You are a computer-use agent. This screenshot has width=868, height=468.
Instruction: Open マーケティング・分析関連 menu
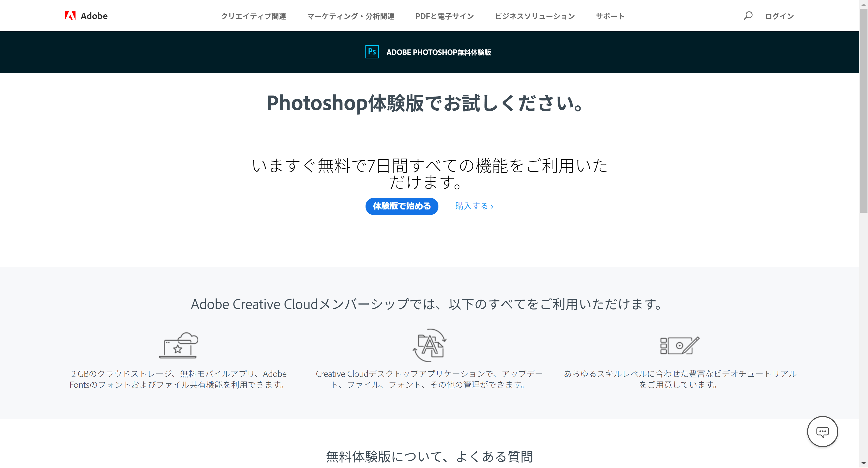351,16
